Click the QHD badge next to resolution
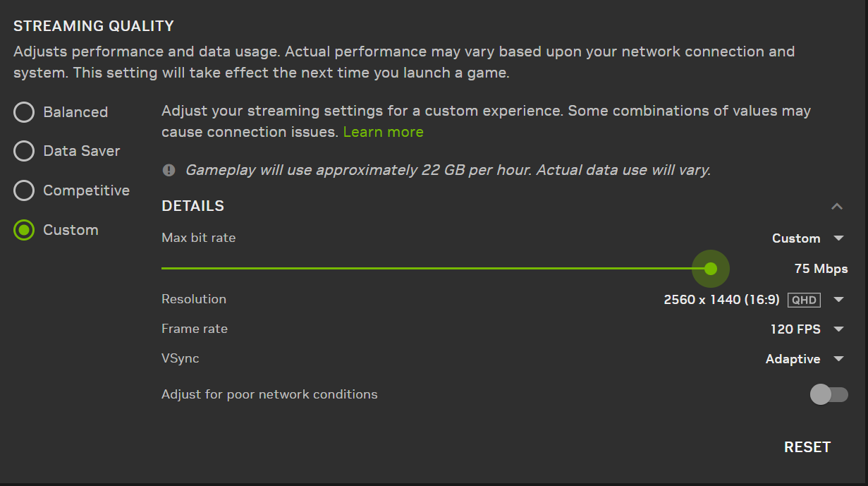Screen dimensions: 868x486 804,300
